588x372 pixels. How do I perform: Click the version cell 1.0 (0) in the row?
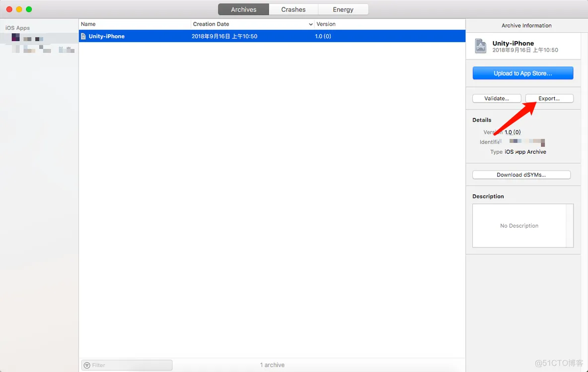tap(323, 36)
